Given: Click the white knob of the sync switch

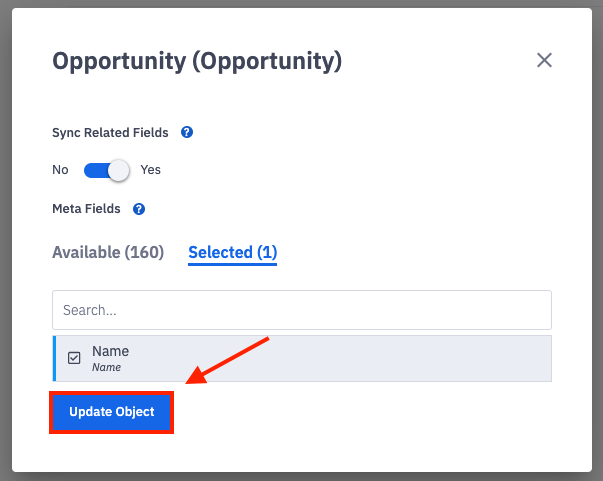Looking at the screenshot, I should 119,170.
